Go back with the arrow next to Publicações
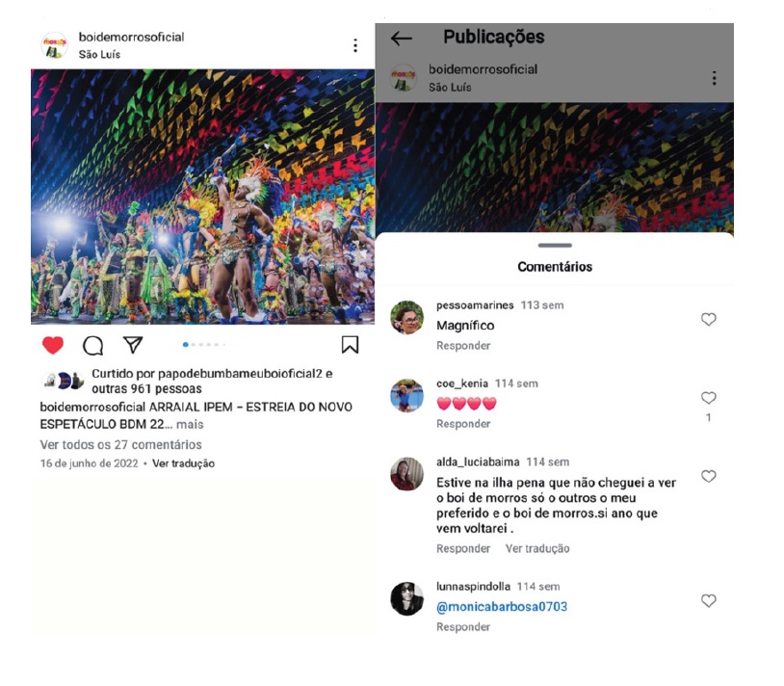 pyautogui.click(x=402, y=38)
